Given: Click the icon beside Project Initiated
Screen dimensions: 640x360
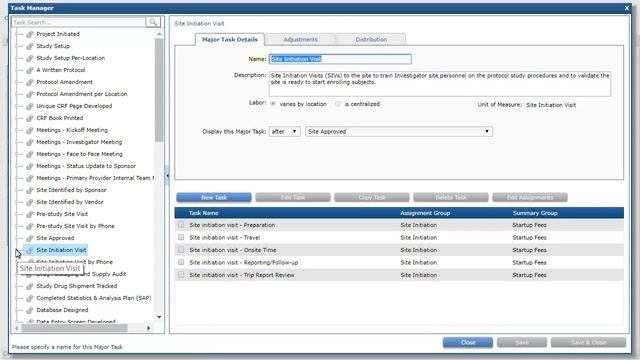Looking at the screenshot, I should click(29, 34).
